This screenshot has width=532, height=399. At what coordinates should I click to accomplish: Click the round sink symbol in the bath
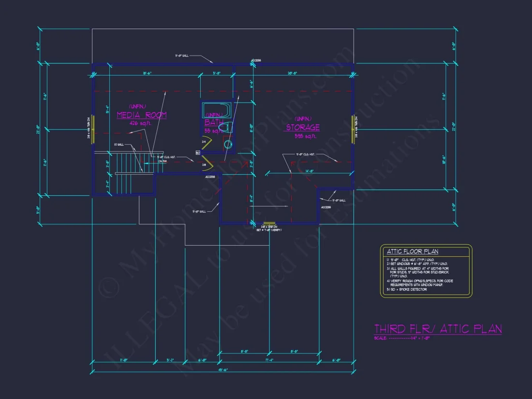click(228, 144)
